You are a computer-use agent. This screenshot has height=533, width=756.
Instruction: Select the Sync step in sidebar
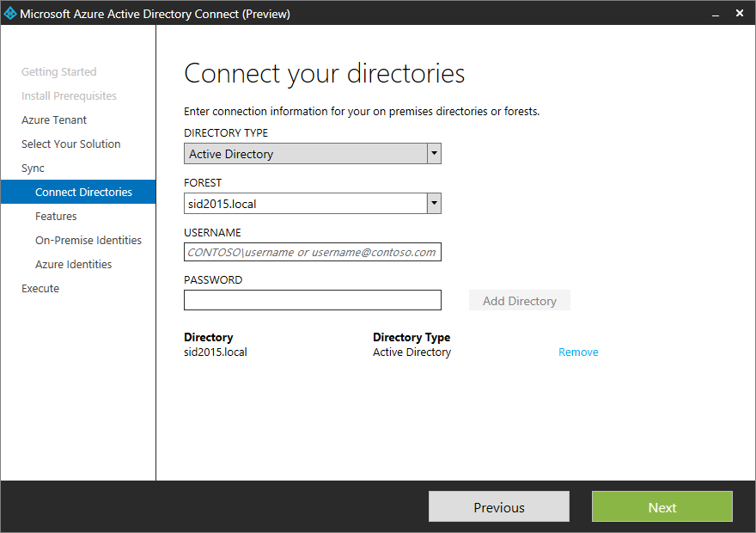click(33, 168)
